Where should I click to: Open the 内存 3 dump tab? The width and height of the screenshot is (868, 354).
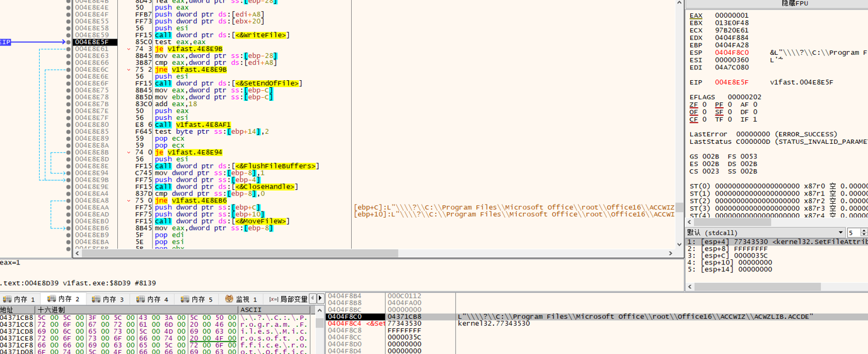pyautogui.click(x=108, y=299)
